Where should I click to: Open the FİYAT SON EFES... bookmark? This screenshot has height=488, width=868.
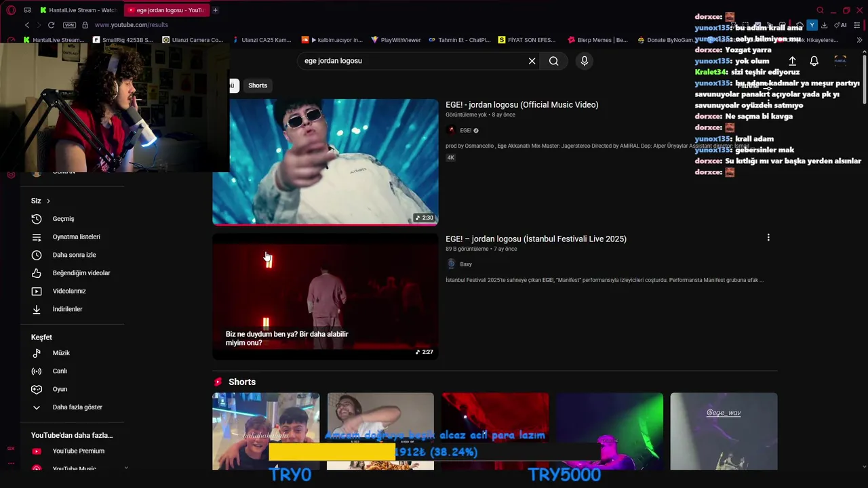pos(527,40)
